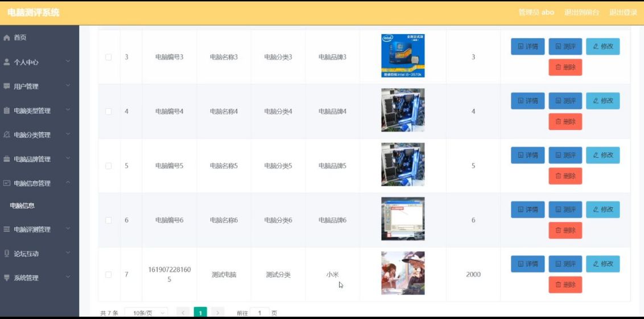Open the 电脑评测管理 menu
This screenshot has width=644, height=319.
(x=39, y=230)
